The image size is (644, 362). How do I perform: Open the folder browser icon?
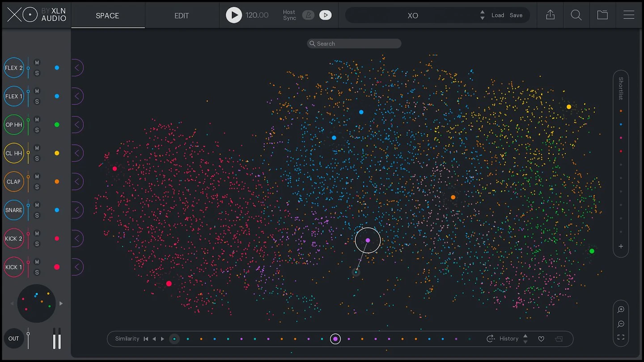click(602, 15)
